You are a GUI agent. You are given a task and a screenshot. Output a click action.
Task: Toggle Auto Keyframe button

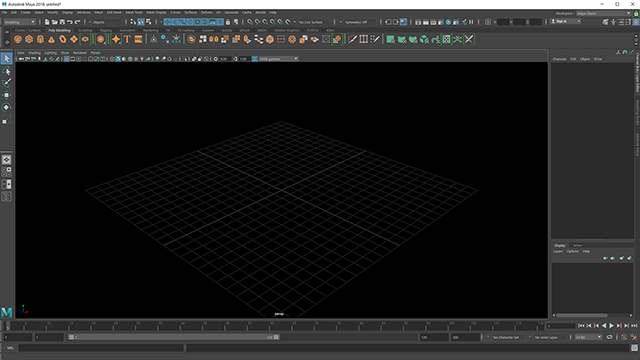click(x=624, y=338)
